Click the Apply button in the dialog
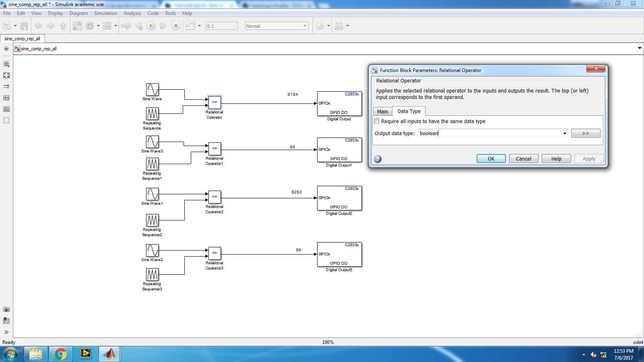The image size is (644, 362). pyautogui.click(x=589, y=158)
